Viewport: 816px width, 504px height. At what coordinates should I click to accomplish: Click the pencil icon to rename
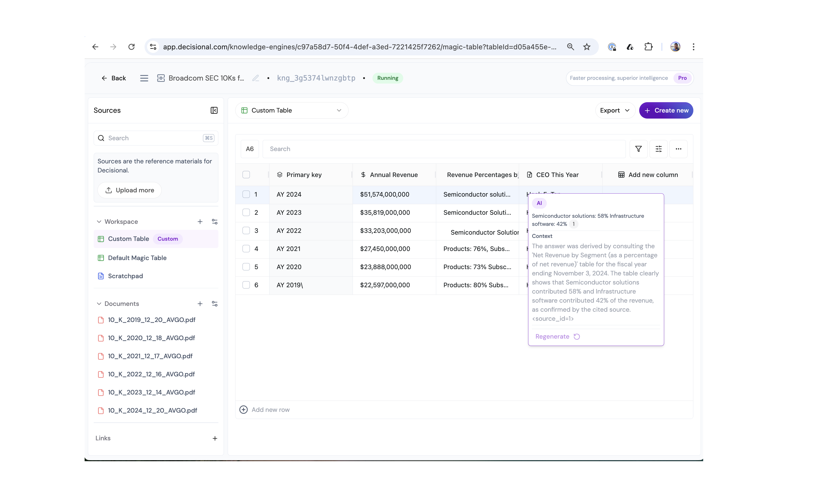coord(255,78)
